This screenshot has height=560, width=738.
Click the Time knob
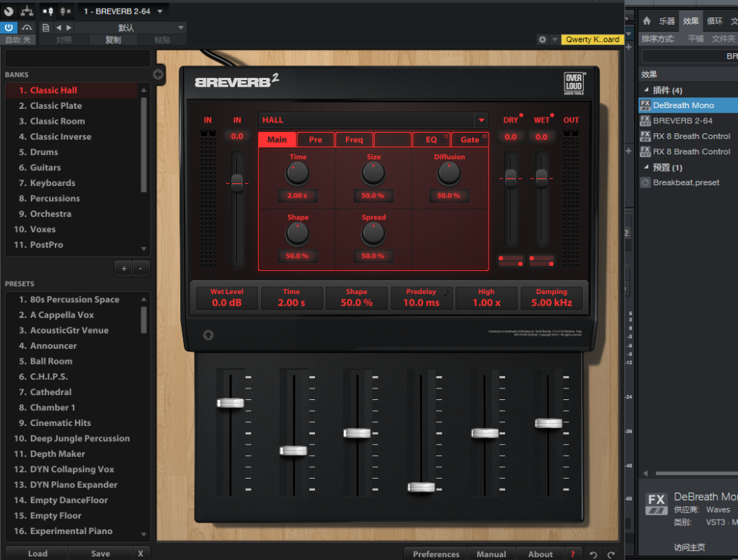click(x=298, y=174)
